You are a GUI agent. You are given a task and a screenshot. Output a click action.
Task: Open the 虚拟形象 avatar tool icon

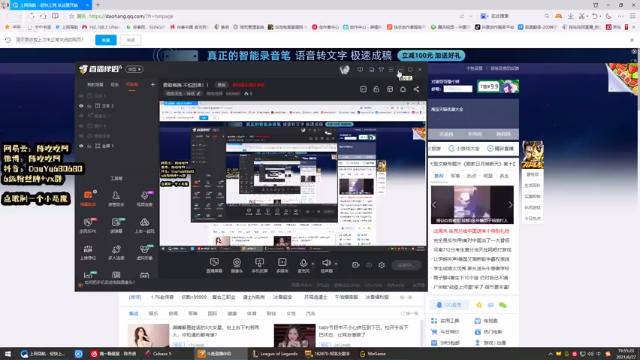tap(144, 252)
